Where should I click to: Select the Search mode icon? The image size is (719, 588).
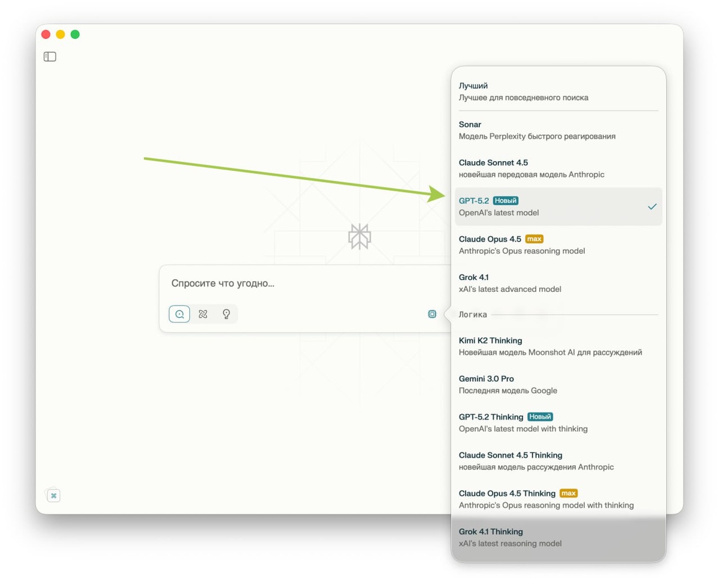(179, 313)
